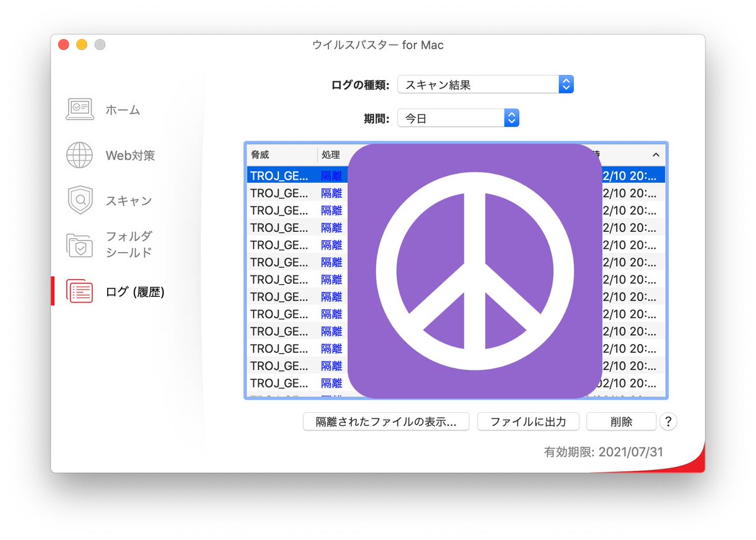Select the フォルダシールド folder icon
The image size is (756, 540).
(x=79, y=245)
